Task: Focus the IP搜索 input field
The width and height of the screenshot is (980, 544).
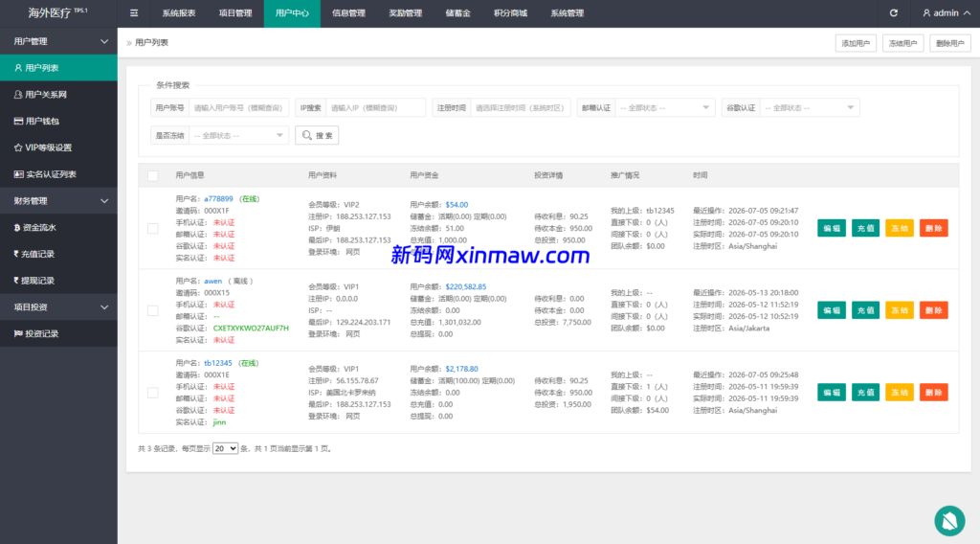Action: coord(375,107)
